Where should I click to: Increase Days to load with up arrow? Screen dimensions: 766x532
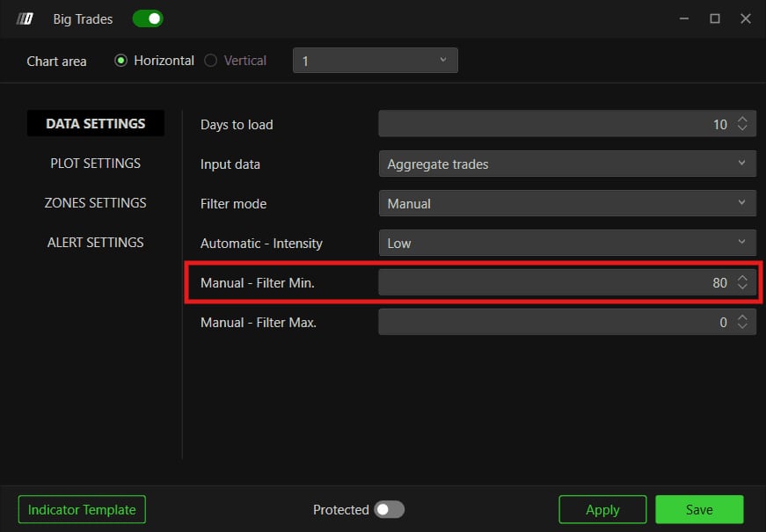coord(742,120)
